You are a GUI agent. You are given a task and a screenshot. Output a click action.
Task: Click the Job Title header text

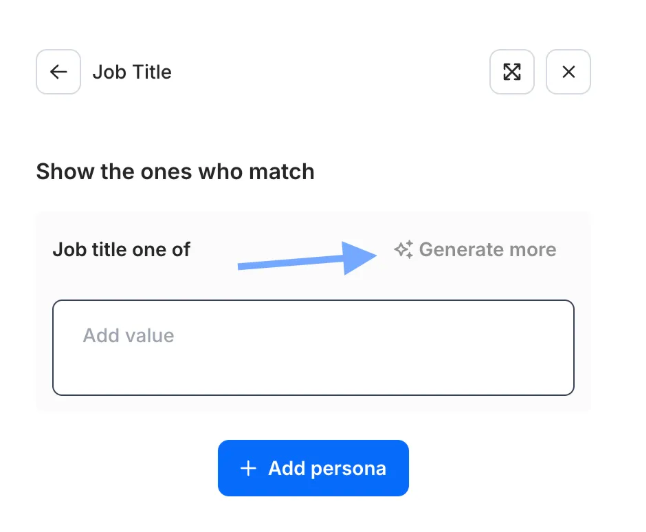[x=132, y=72]
